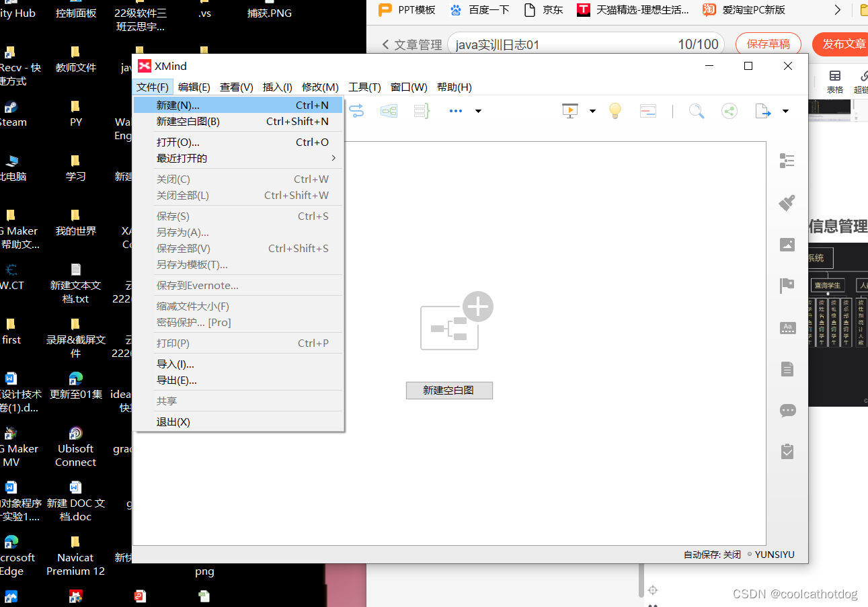
Task: Click the three-dots more toolbar icon
Action: pyautogui.click(x=456, y=111)
